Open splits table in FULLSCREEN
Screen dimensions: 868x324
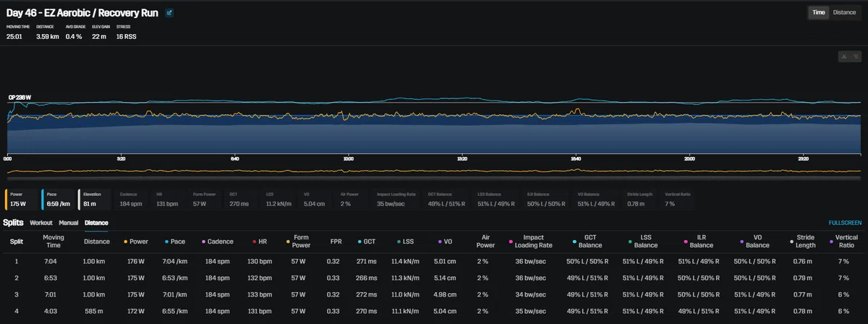click(x=844, y=223)
